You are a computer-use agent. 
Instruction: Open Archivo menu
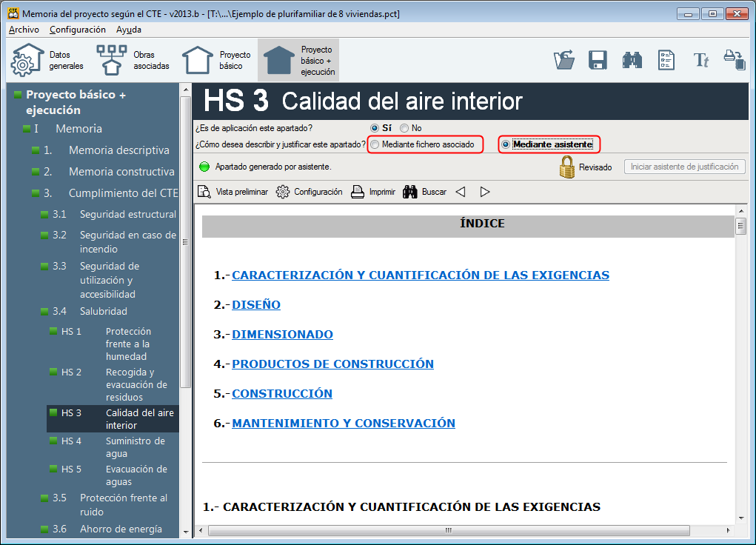(x=24, y=30)
